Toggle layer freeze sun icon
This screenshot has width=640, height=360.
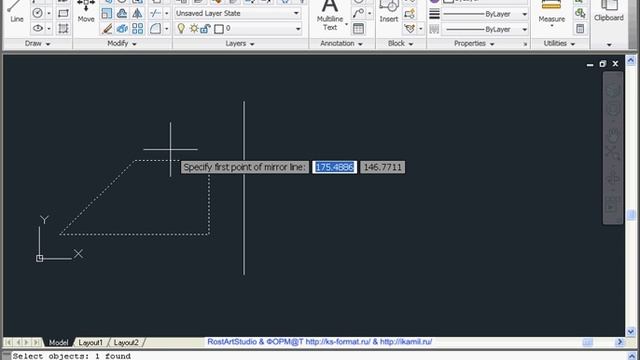point(194,29)
